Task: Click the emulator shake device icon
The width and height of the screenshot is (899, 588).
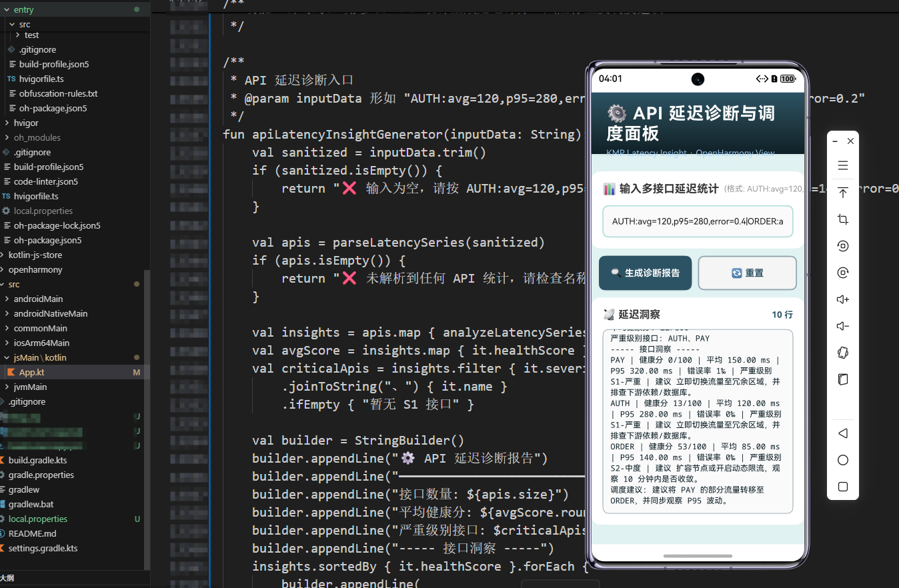Action: pos(843,353)
